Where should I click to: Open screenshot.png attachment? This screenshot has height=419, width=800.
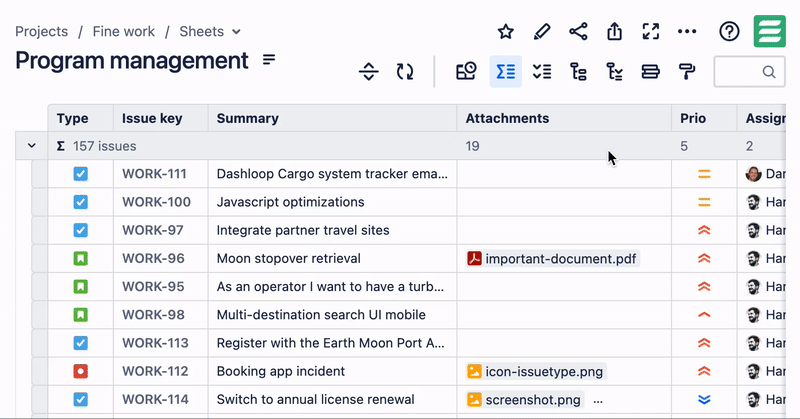pyautogui.click(x=524, y=400)
